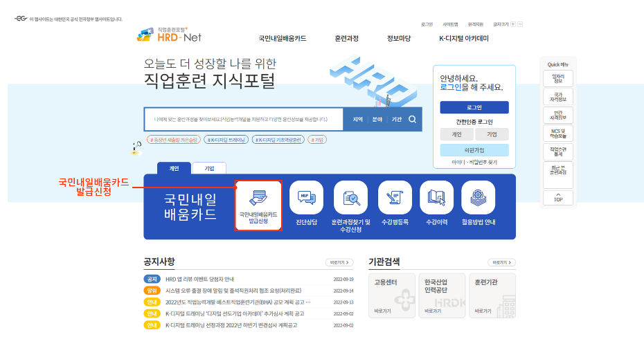
Task: Click the magnifier search icon
Action: pos(412,120)
